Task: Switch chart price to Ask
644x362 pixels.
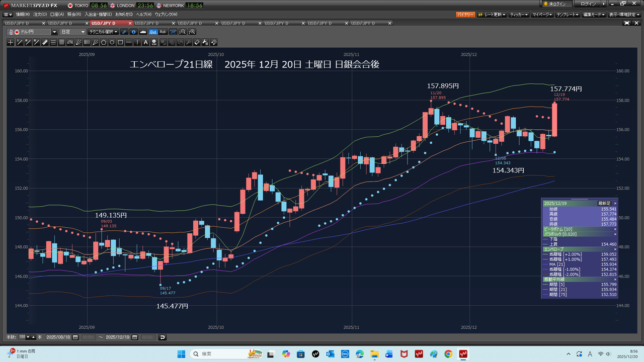Action: pos(163,32)
